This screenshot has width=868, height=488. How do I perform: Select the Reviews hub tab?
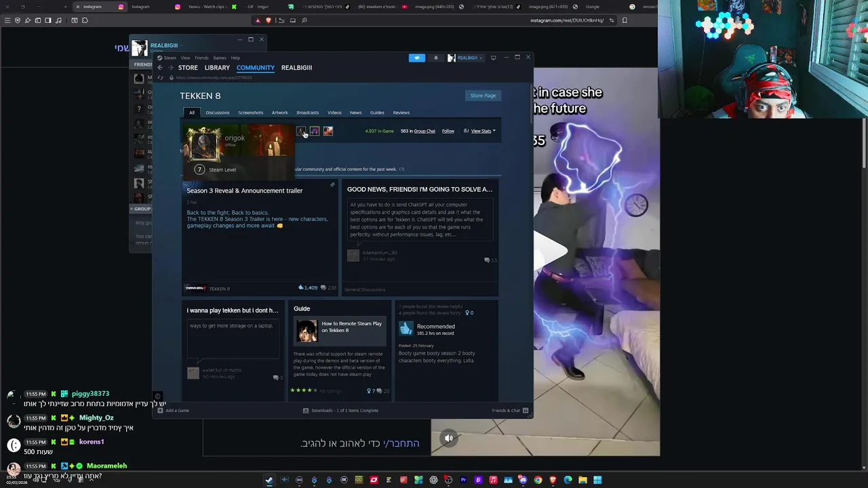[401, 113]
